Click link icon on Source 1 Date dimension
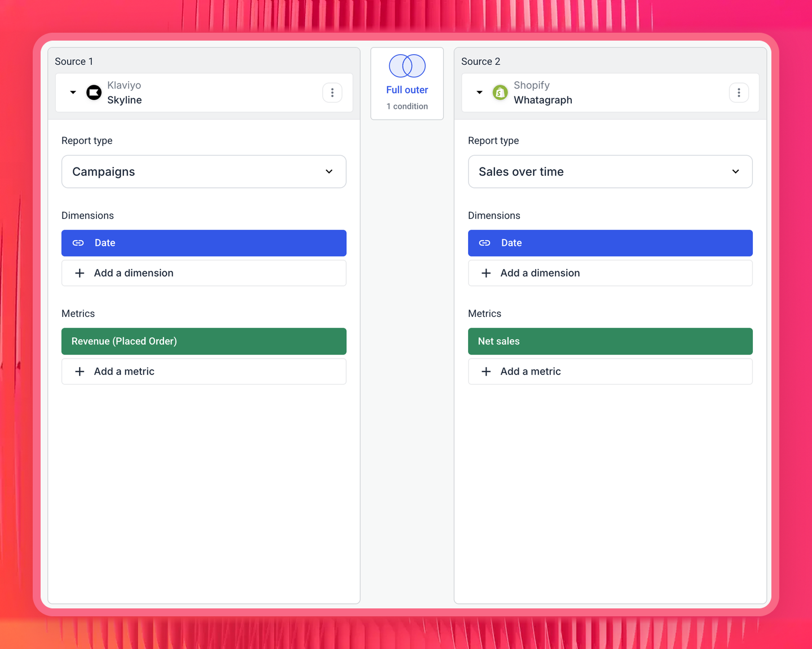The height and width of the screenshot is (649, 812). coord(78,243)
